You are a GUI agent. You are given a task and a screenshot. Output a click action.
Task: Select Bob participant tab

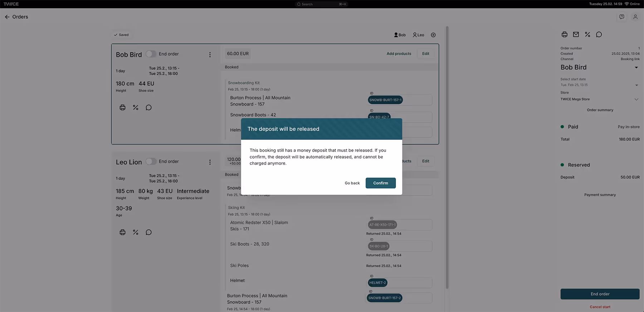400,35
